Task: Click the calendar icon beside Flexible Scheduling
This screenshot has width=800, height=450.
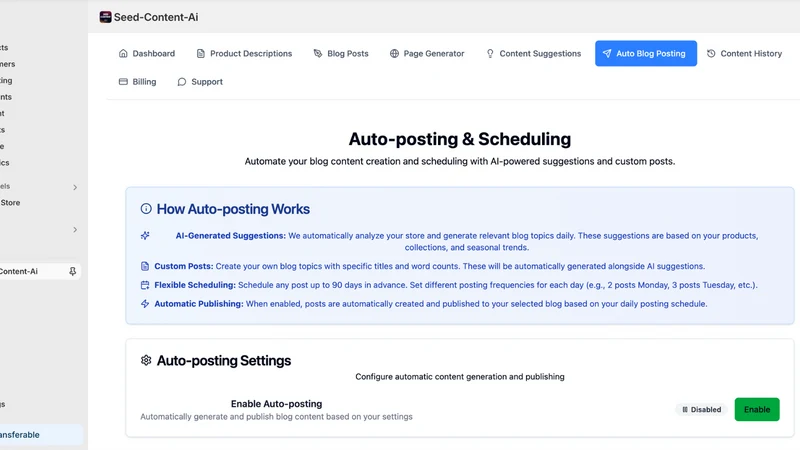Action: coord(145,285)
